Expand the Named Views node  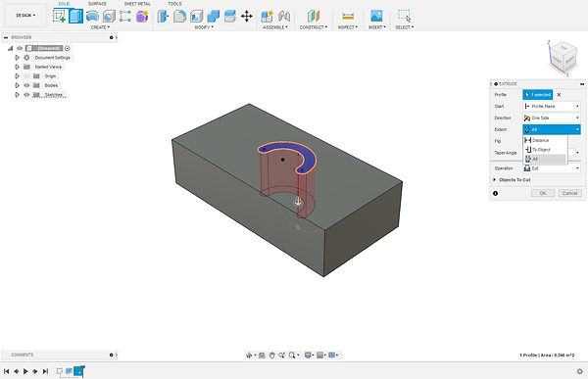click(x=17, y=67)
